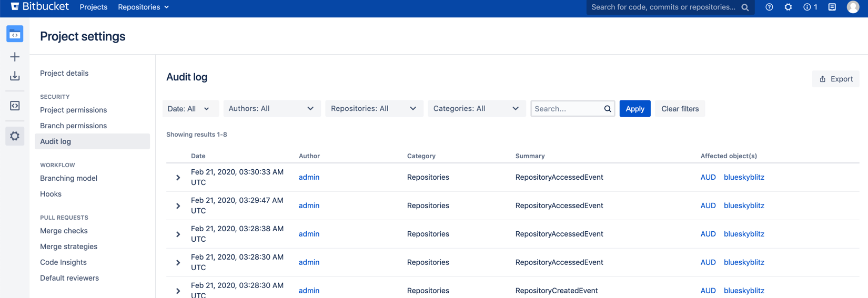Click the project avatar icon in sidebar
Screen dimensions: 868x298
point(15,34)
